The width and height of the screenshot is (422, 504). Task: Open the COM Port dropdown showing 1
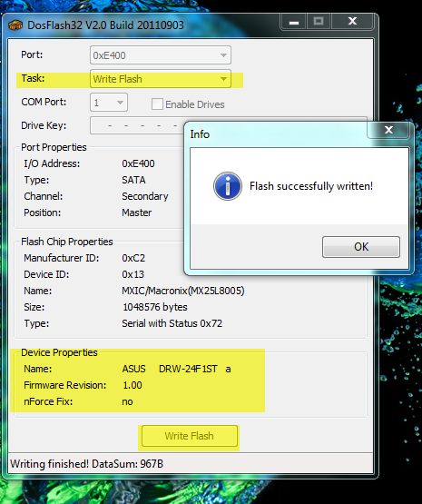(109, 103)
